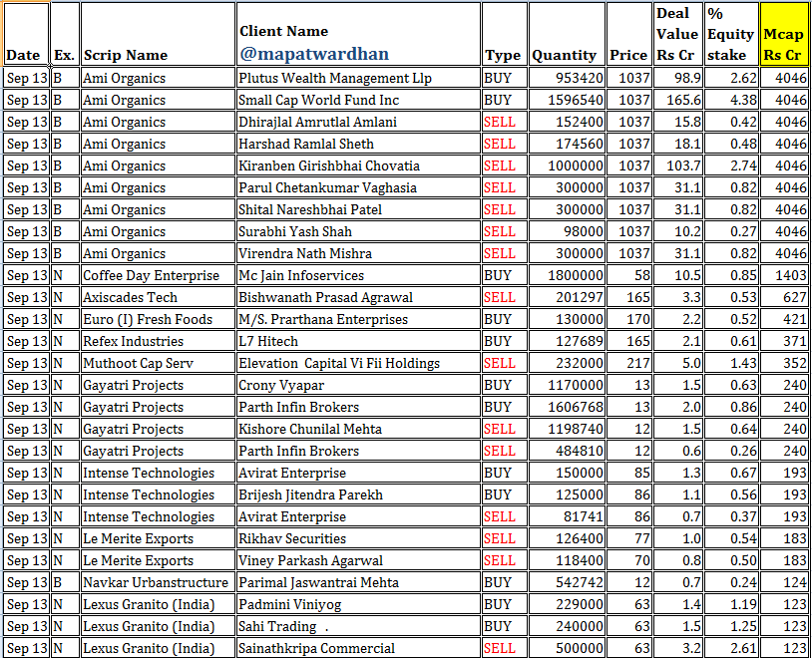This screenshot has width=812, height=658.
Task: Click price cell 217
Action: point(629,363)
